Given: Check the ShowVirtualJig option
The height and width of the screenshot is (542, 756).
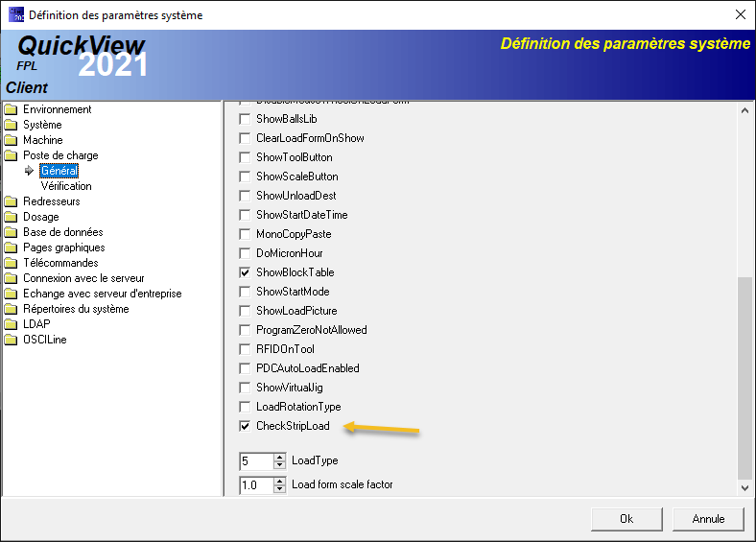Looking at the screenshot, I should click(245, 388).
